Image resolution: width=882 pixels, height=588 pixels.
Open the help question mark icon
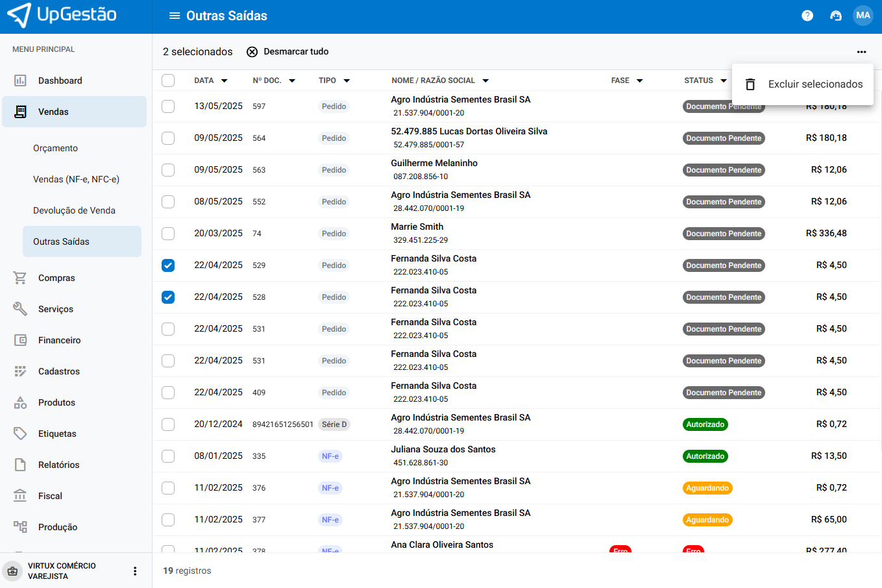807,16
